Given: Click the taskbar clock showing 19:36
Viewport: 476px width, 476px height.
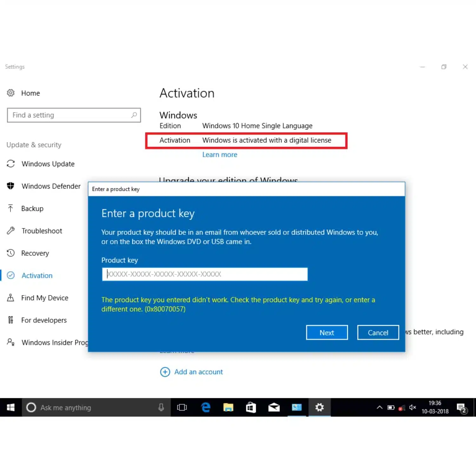Looking at the screenshot, I should [x=435, y=407].
